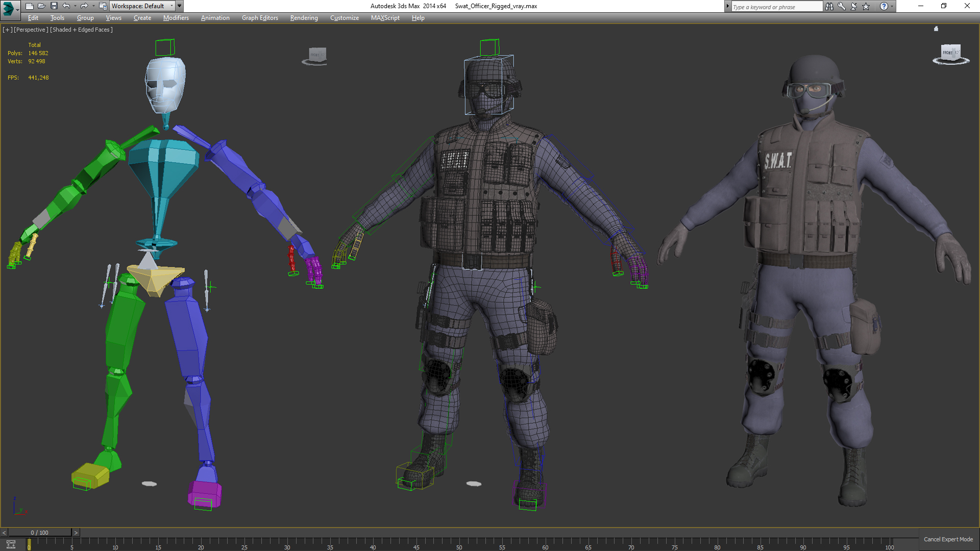Image resolution: width=980 pixels, height=551 pixels.
Task: Expand the Redo history dropdown arrow
Action: (93, 6)
